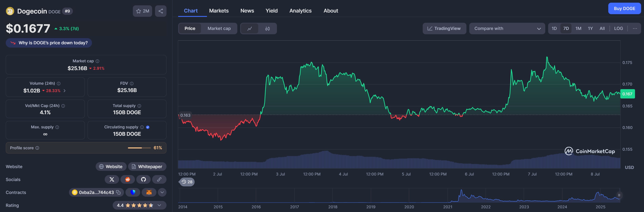Click the verified circulating supply badge
Viewport: 644px width, 212px height.
(x=148, y=127)
